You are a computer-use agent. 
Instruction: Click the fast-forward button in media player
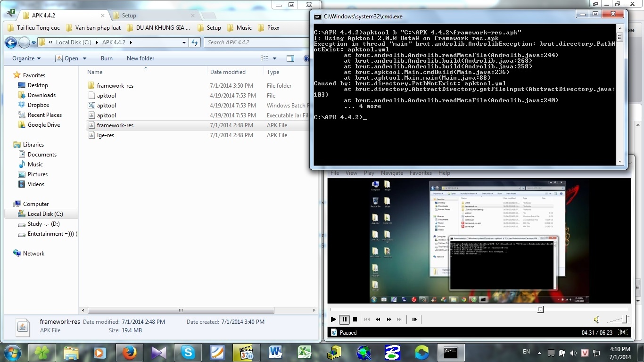[x=389, y=320]
